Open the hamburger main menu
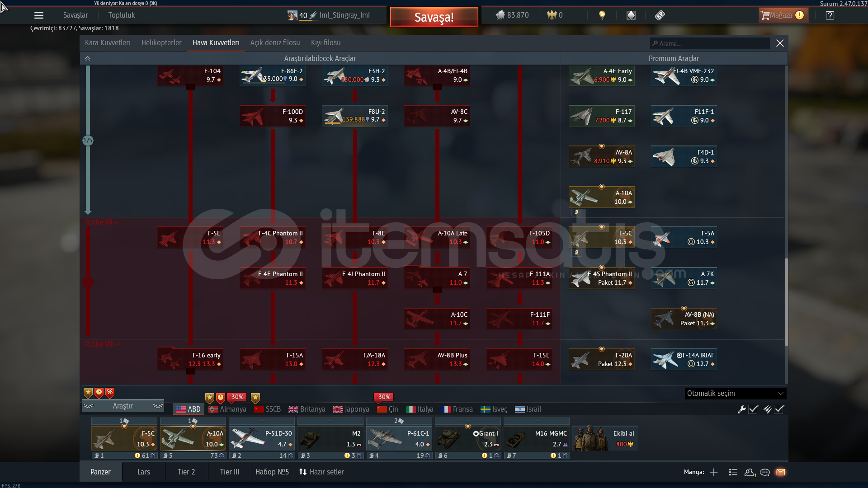Viewport: 868px width, 488px height. (39, 15)
